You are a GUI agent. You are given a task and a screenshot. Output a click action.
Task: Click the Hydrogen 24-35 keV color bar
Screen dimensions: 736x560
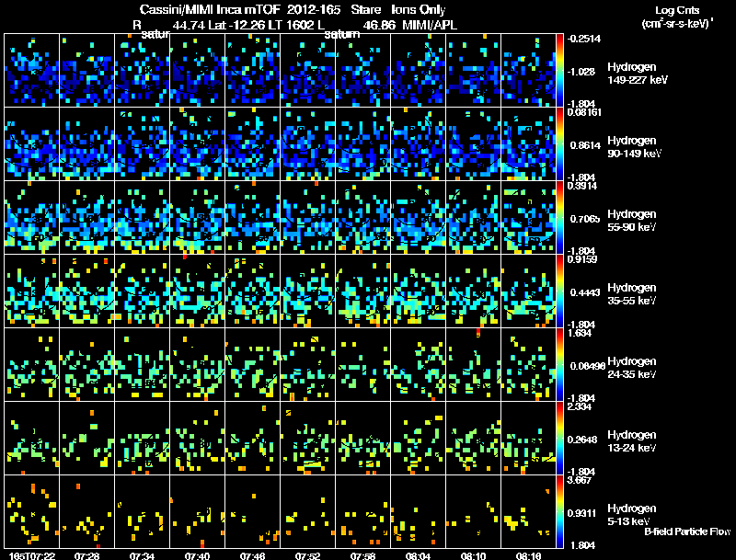tap(559, 364)
